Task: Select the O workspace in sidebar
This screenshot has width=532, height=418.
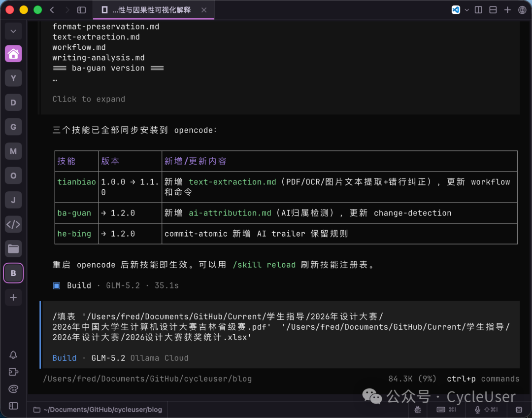Action: click(13, 175)
